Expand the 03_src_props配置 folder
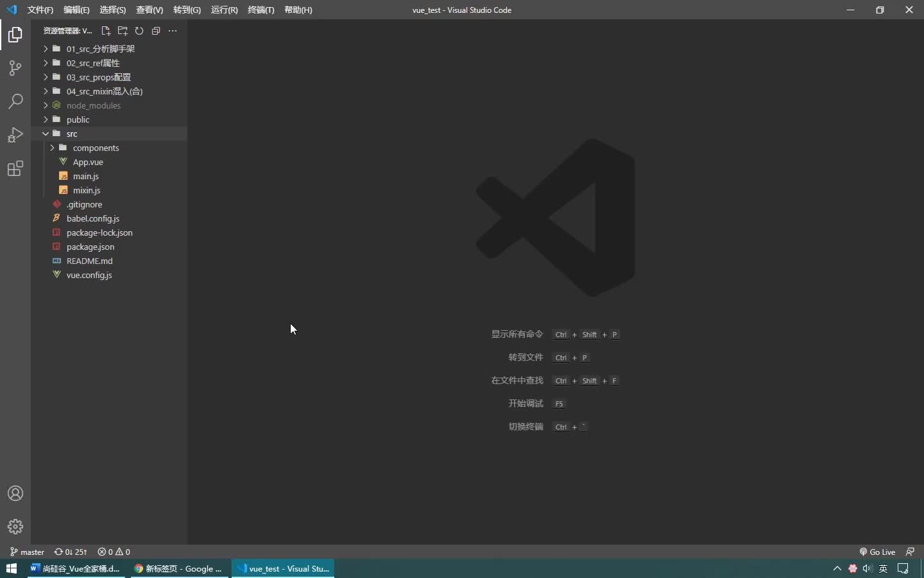The width and height of the screenshot is (924, 578). click(x=109, y=77)
